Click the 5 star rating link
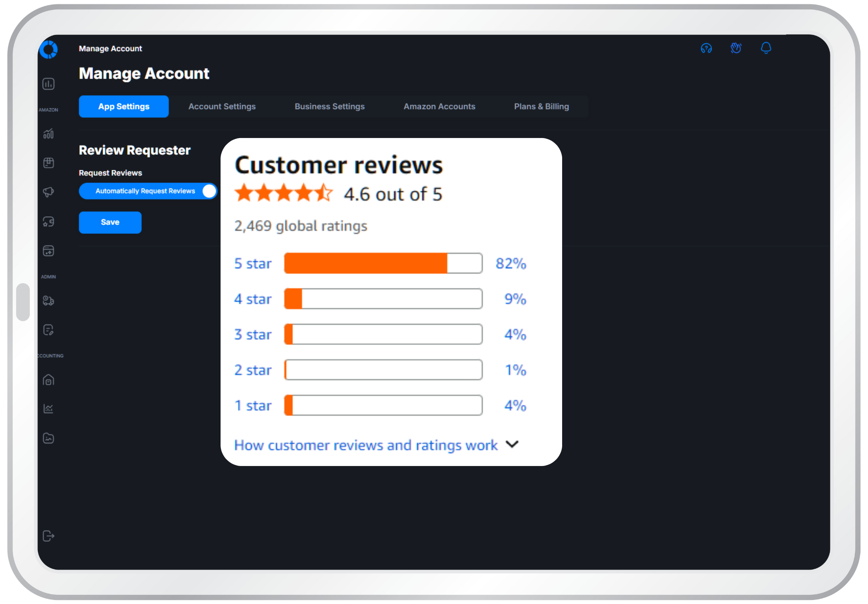This screenshot has height=604, width=868. point(253,264)
